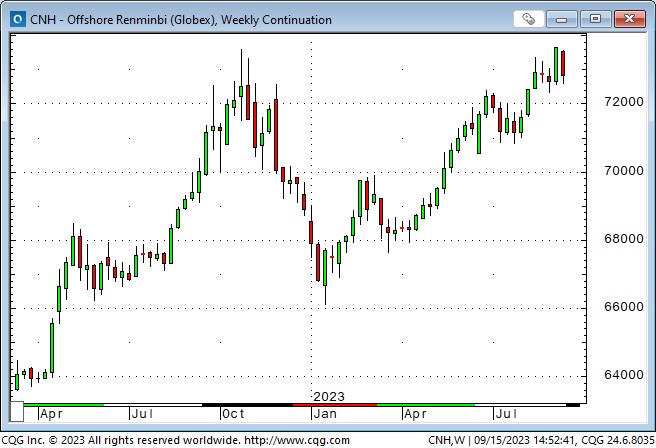Maximize the CNH chart window
The height and width of the screenshot is (448, 656).
click(595, 19)
